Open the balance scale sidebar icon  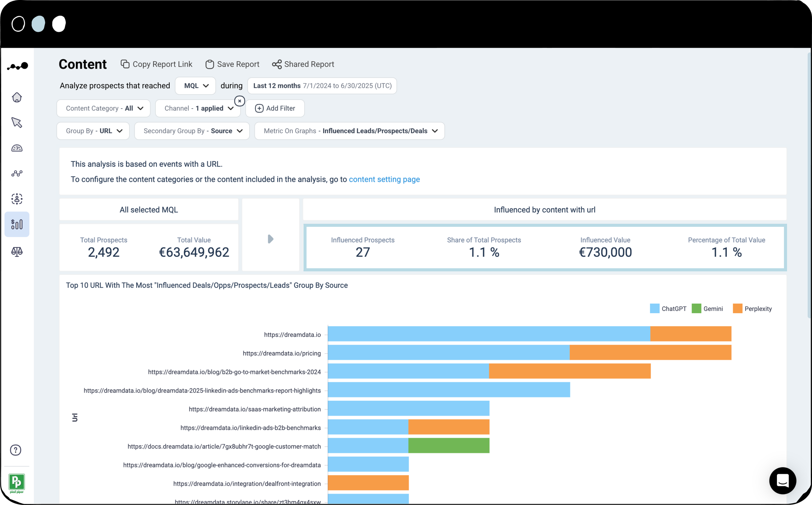[x=17, y=252]
